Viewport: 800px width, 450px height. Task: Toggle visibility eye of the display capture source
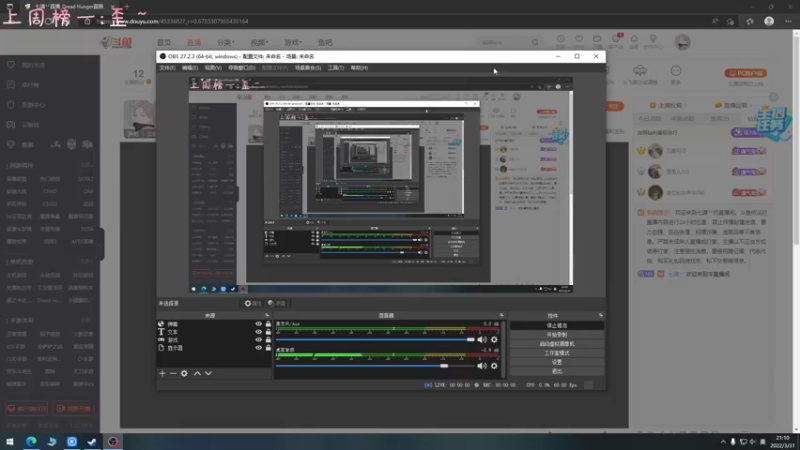pyautogui.click(x=258, y=348)
